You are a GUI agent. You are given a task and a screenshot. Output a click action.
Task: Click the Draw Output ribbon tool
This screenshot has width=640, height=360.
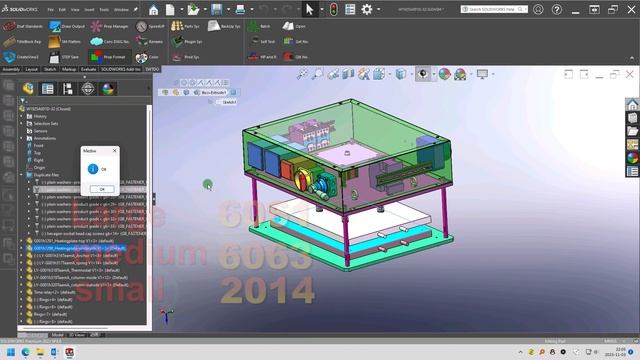[x=67, y=26]
